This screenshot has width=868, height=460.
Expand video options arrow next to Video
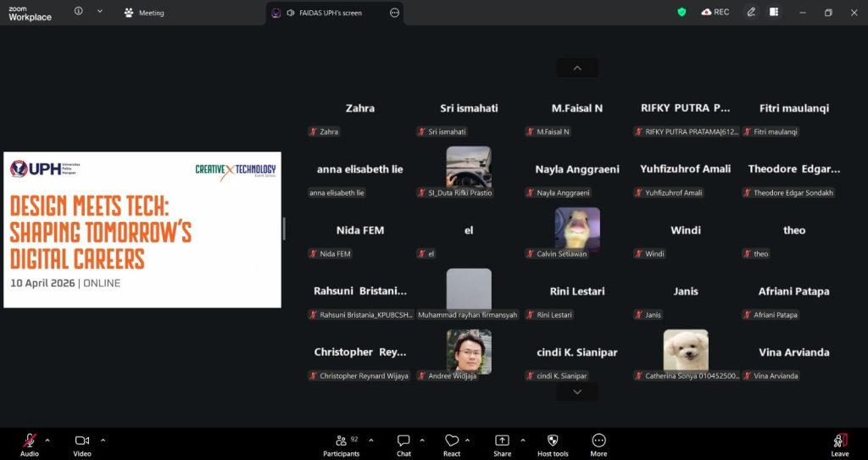pyautogui.click(x=103, y=440)
